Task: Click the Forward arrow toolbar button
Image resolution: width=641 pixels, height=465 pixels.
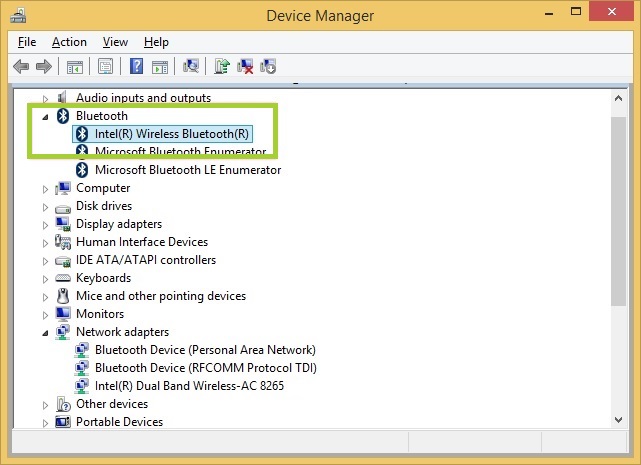Action: (43, 66)
